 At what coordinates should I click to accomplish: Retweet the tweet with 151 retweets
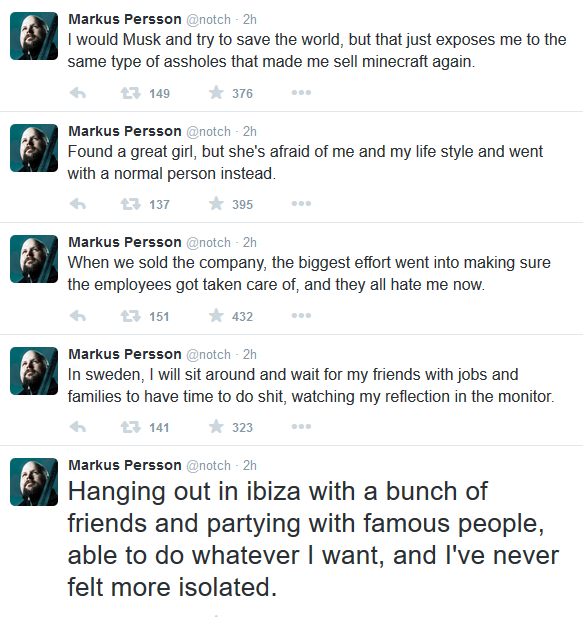tap(130, 316)
